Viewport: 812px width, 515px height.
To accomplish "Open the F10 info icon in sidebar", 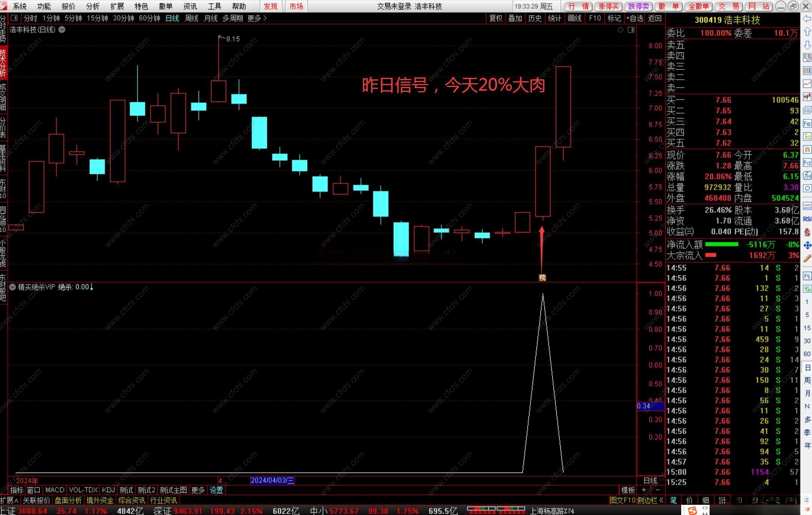I will [807, 123].
